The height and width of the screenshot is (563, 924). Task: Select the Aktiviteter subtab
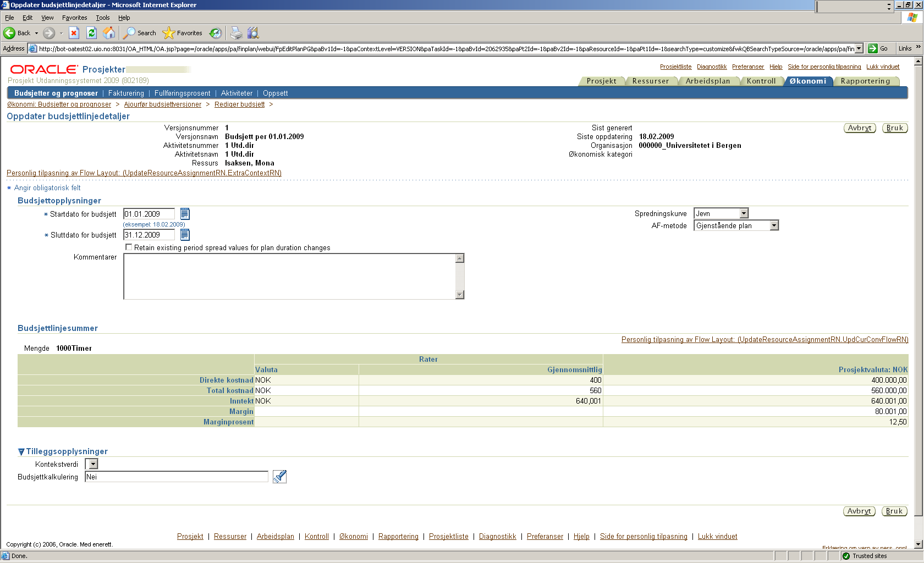click(237, 93)
